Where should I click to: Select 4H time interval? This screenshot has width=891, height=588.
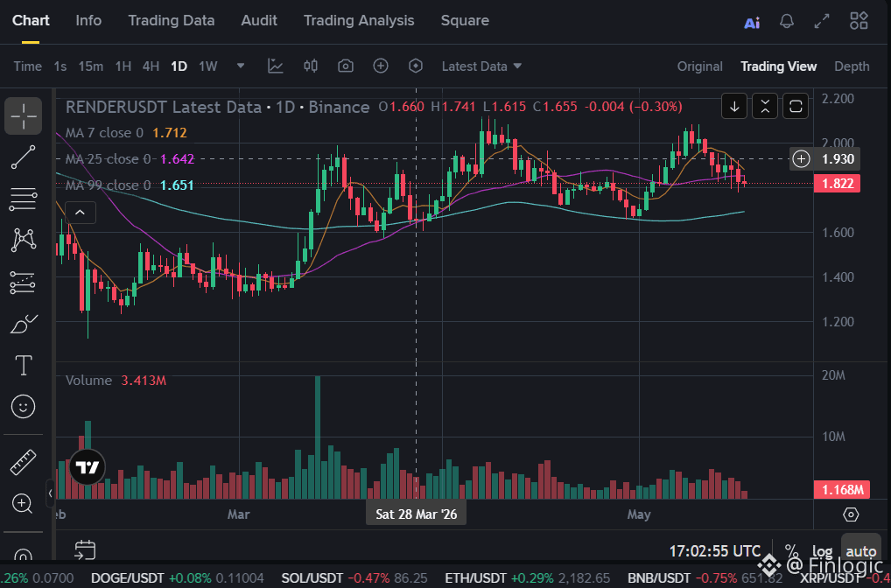click(151, 66)
